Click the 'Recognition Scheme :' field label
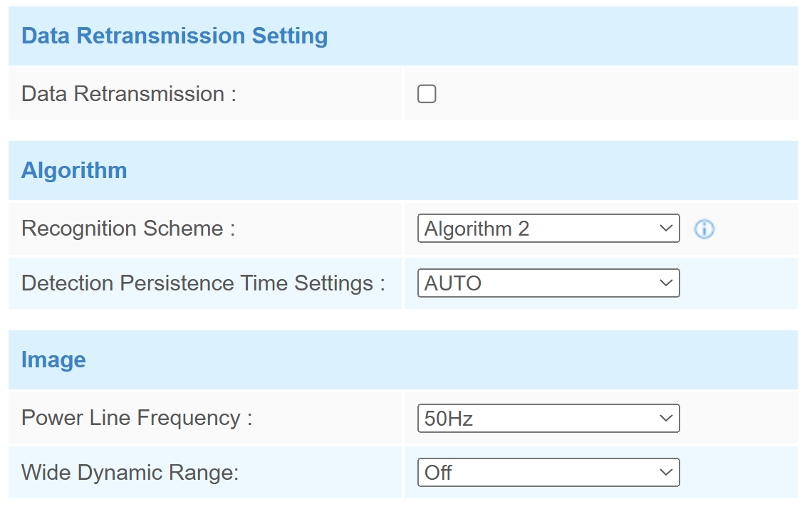Image resolution: width=812 pixels, height=514 pixels. [x=128, y=229]
